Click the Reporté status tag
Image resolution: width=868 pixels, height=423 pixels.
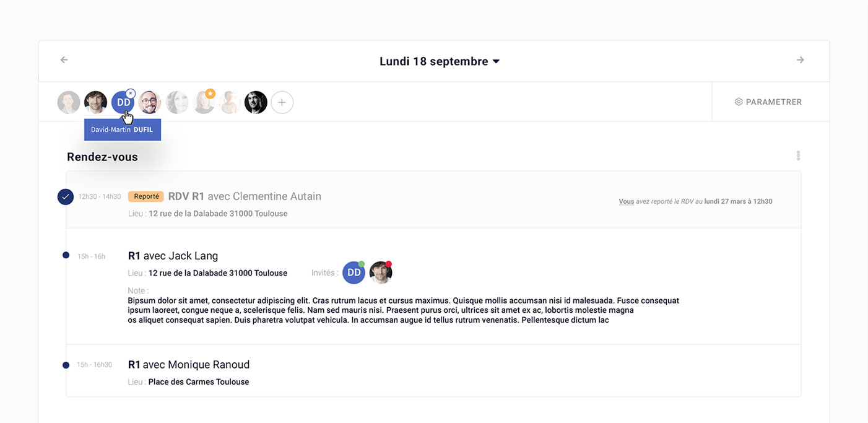(146, 196)
